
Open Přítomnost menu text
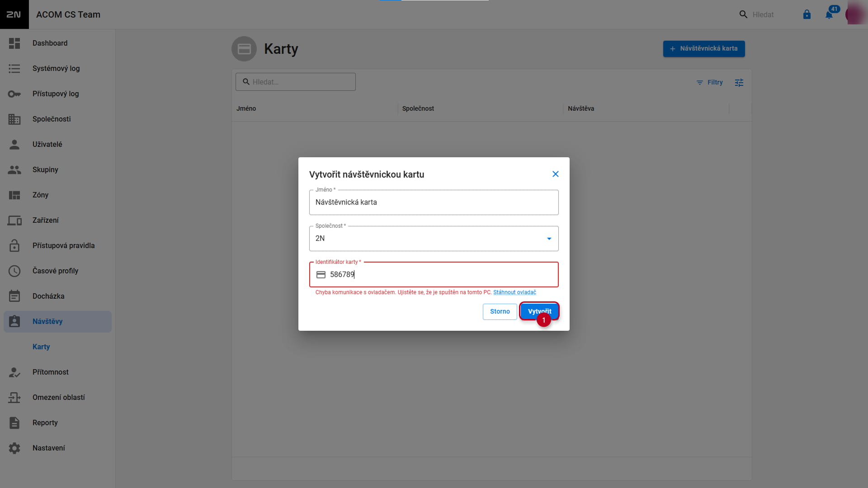tap(51, 372)
